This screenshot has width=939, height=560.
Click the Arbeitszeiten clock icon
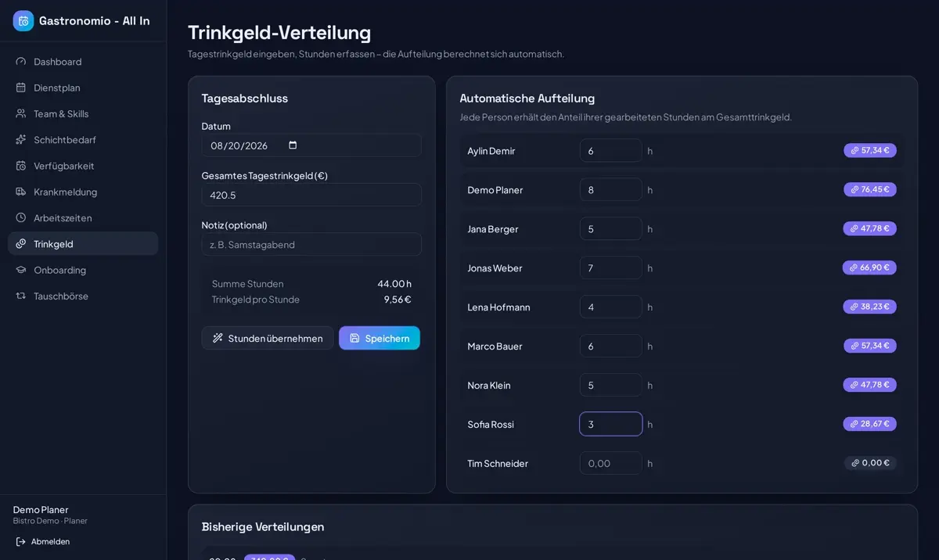(21, 217)
